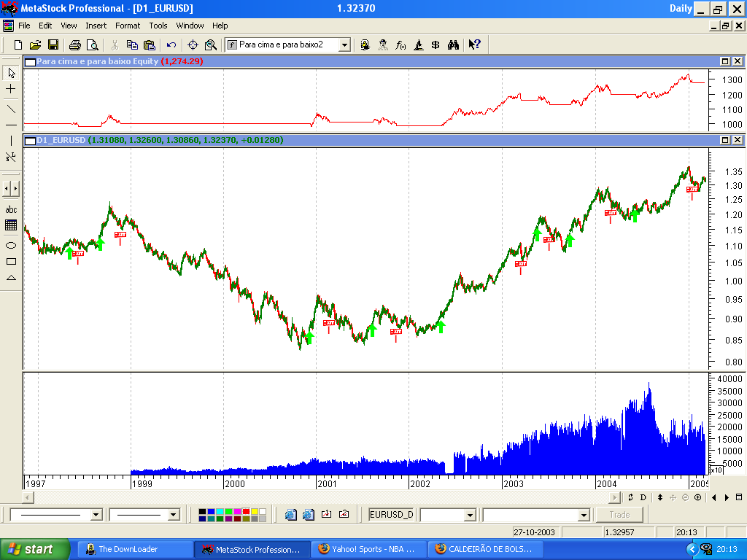Image resolution: width=747 pixels, height=560 pixels.
Task: Open the Tools menu
Action: coord(158,26)
